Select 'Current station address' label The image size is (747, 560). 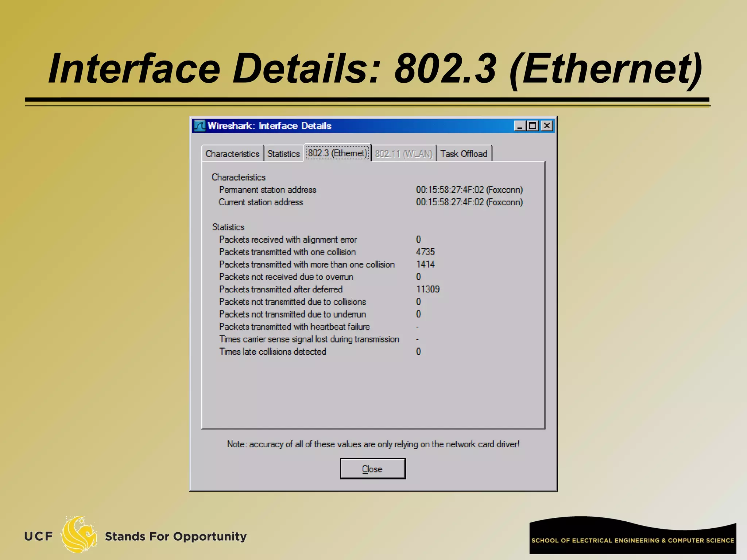coord(261,202)
